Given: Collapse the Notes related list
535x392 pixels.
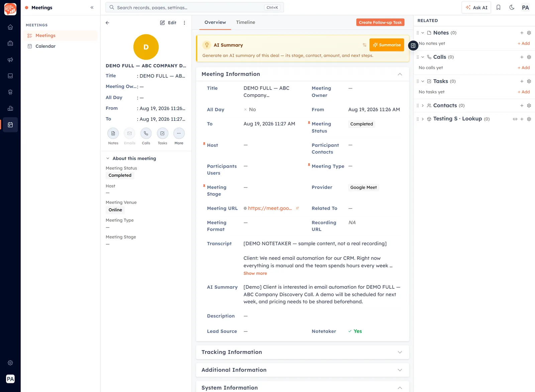Looking at the screenshot, I should click(x=423, y=33).
